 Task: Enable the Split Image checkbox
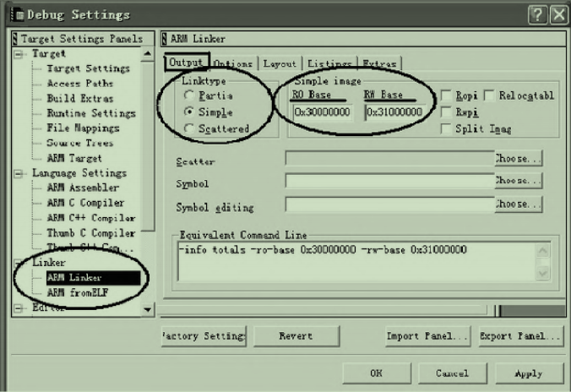(x=446, y=128)
